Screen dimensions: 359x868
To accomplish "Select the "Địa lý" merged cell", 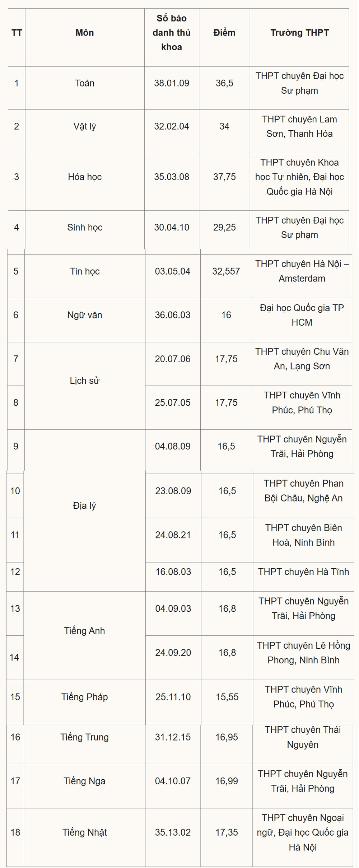I will 85,506.
